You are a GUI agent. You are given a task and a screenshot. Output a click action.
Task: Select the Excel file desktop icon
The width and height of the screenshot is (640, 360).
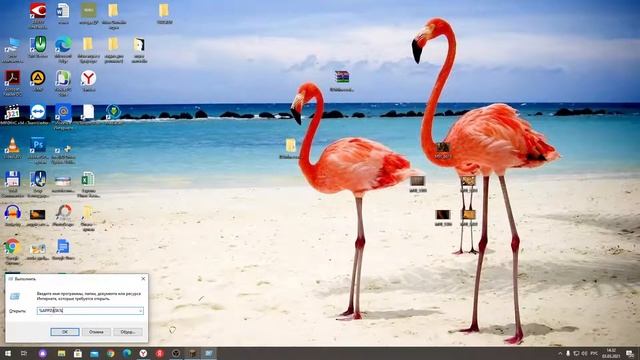point(88,184)
